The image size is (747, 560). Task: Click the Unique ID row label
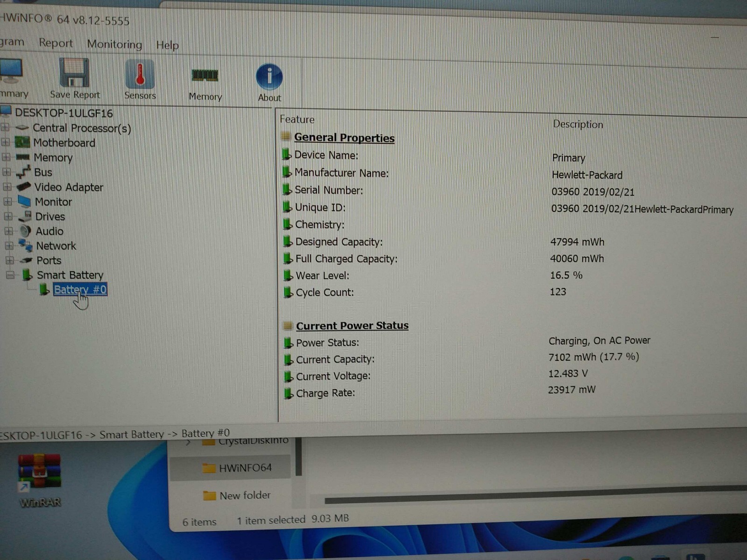tap(320, 207)
